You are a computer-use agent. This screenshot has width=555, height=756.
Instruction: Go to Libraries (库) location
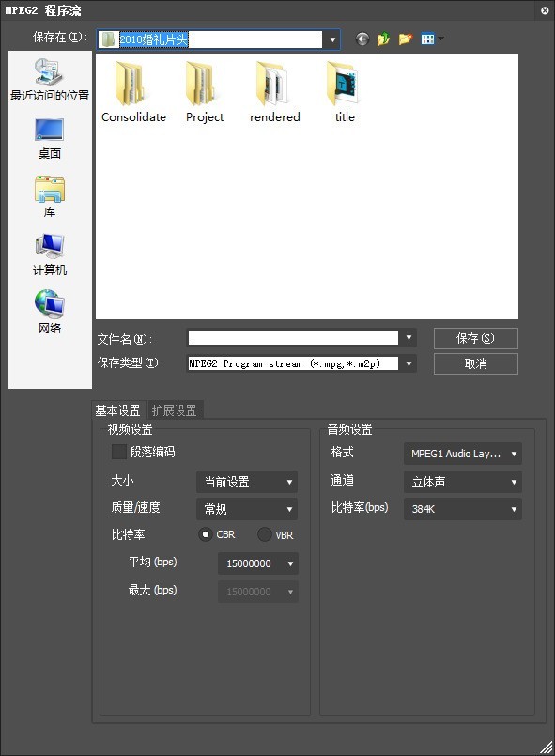[50, 196]
